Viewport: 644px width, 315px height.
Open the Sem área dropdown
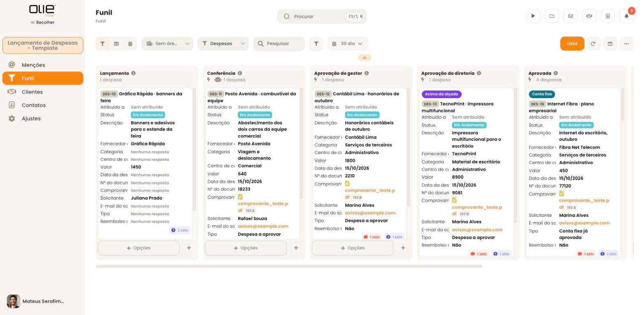pos(168,44)
